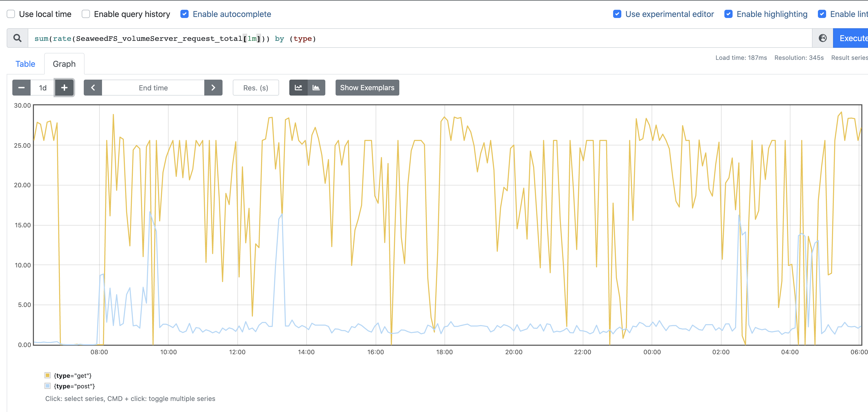Click the Load time: 187ms text
This screenshot has height=412, width=868.
(x=741, y=58)
